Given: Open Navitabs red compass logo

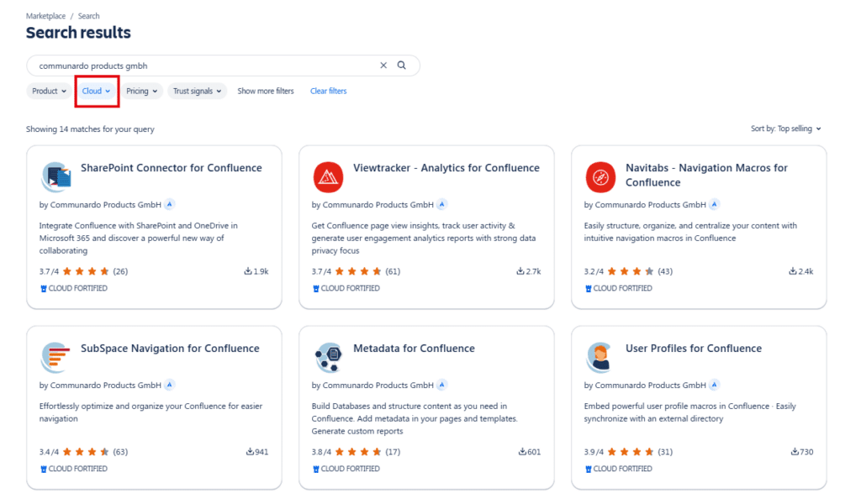Looking at the screenshot, I should [x=600, y=176].
